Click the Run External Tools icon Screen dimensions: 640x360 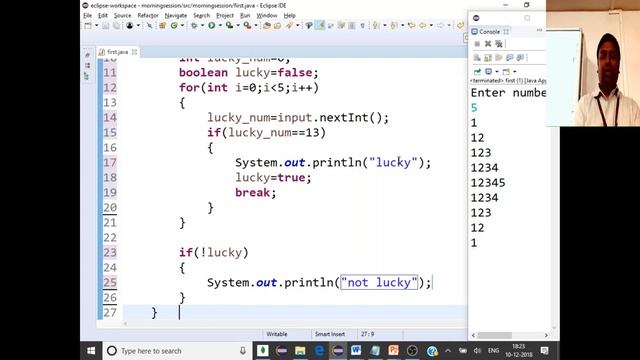click(247, 25)
